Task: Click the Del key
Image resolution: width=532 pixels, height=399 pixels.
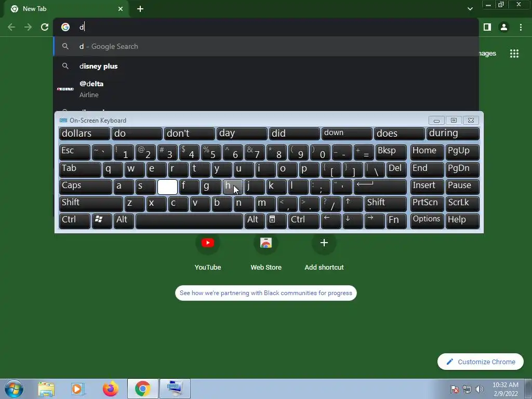Action: 396,169
